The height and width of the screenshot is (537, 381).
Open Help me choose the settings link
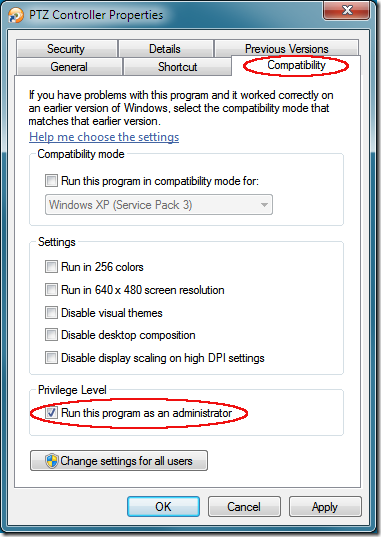coord(104,137)
